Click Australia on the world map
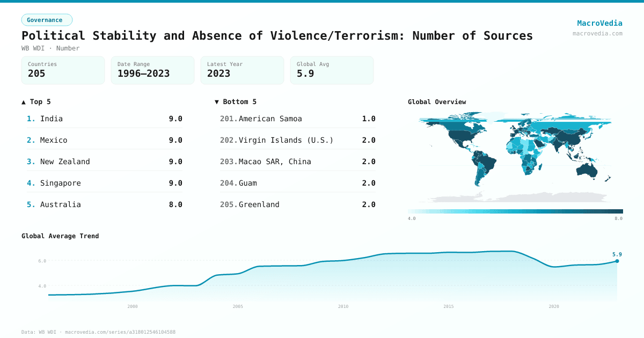Viewport: 644px width, 338px height. [x=587, y=170]
